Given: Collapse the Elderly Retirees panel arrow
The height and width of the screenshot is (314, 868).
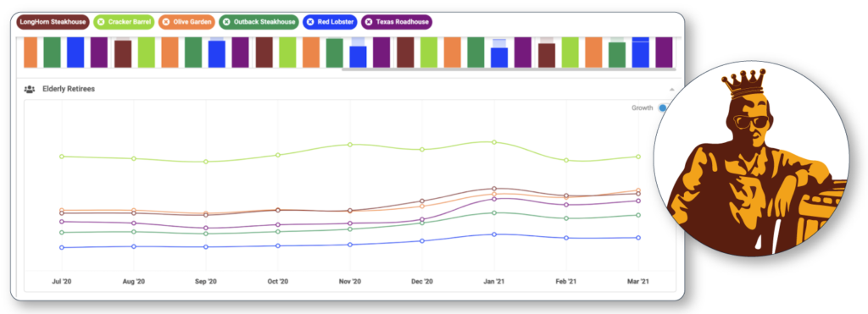Looking at the screenshot, I should click(671, 90).
